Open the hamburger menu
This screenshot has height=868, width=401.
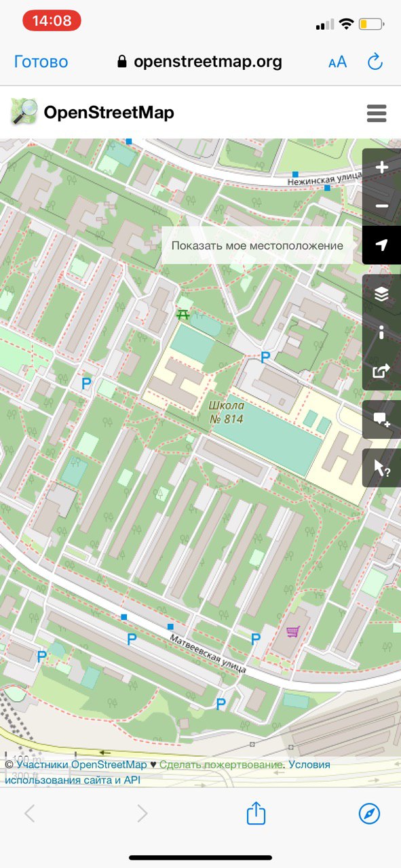click(377, 113)
